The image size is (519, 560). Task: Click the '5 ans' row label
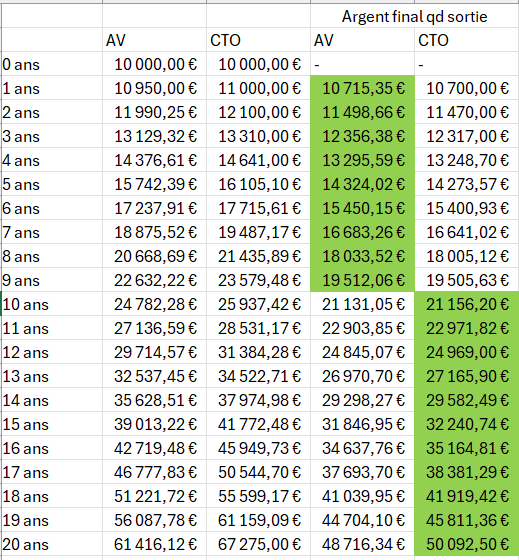(52, 184)
